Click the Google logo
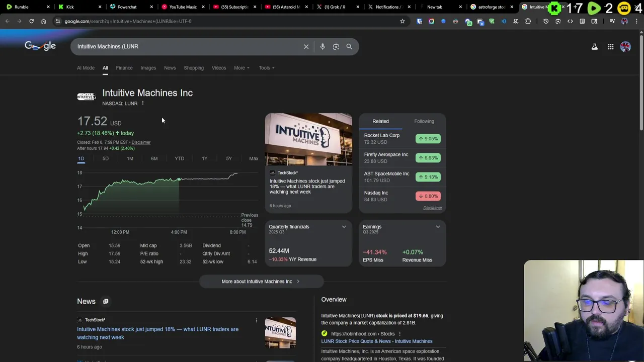This screenshot has height=362, width=644. (40, 46)
